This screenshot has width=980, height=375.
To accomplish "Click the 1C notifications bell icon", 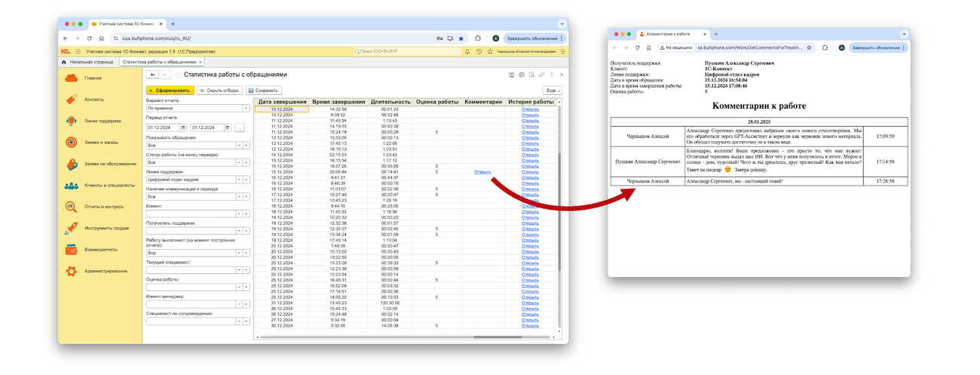I will pos(467,51).
